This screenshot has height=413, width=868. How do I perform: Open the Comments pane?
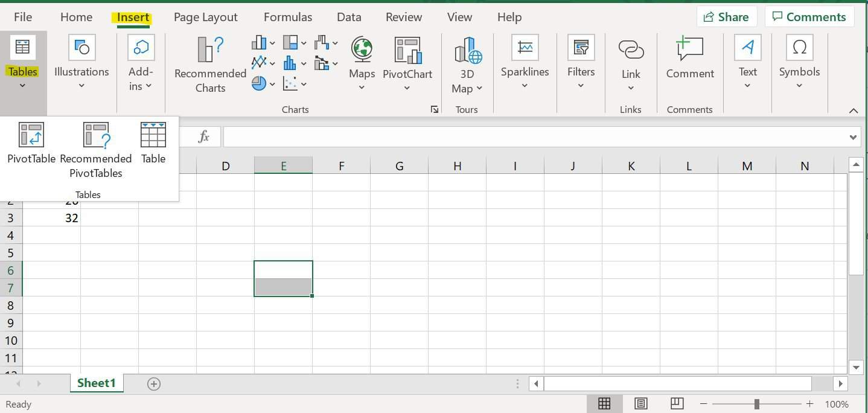click(x=809, y=16)
